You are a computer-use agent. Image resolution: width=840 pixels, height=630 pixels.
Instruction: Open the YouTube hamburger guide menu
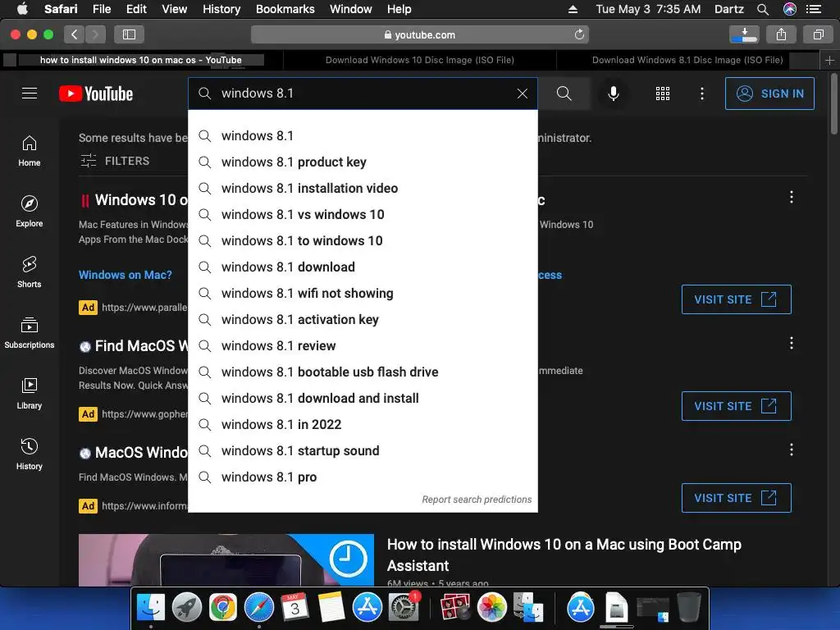pyautogui.click(x=30, y=94)
